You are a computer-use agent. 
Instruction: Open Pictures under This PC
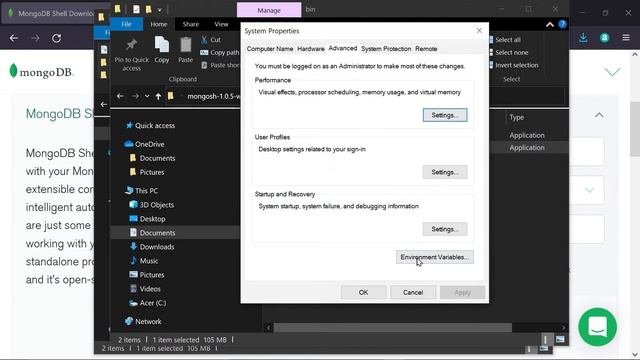click(x=147, y=275)
